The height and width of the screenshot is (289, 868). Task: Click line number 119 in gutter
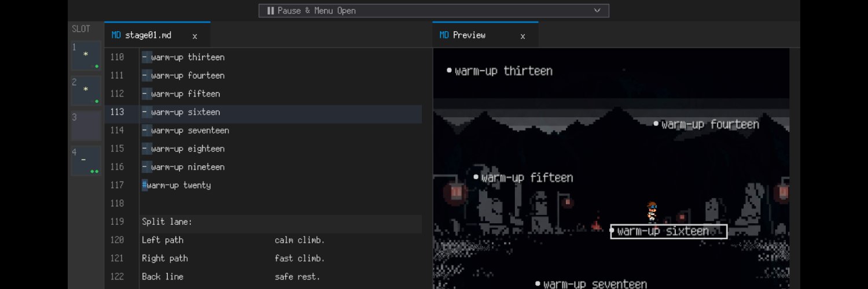pos(117,222)
